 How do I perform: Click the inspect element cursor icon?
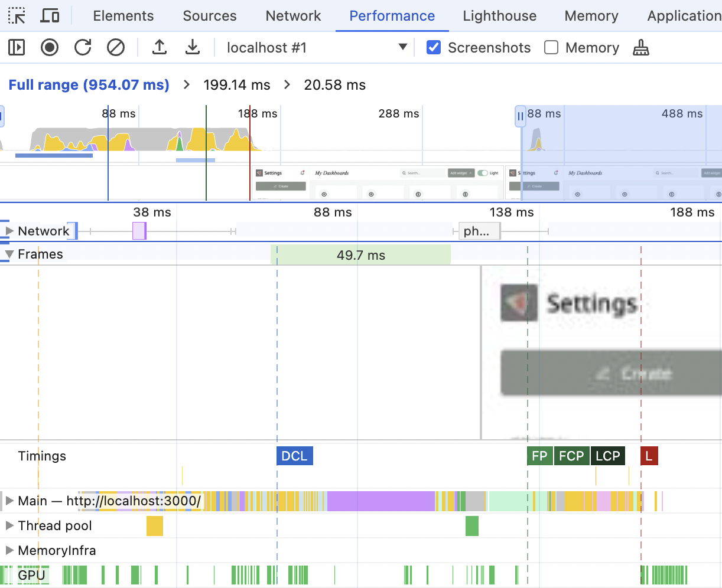16,16
